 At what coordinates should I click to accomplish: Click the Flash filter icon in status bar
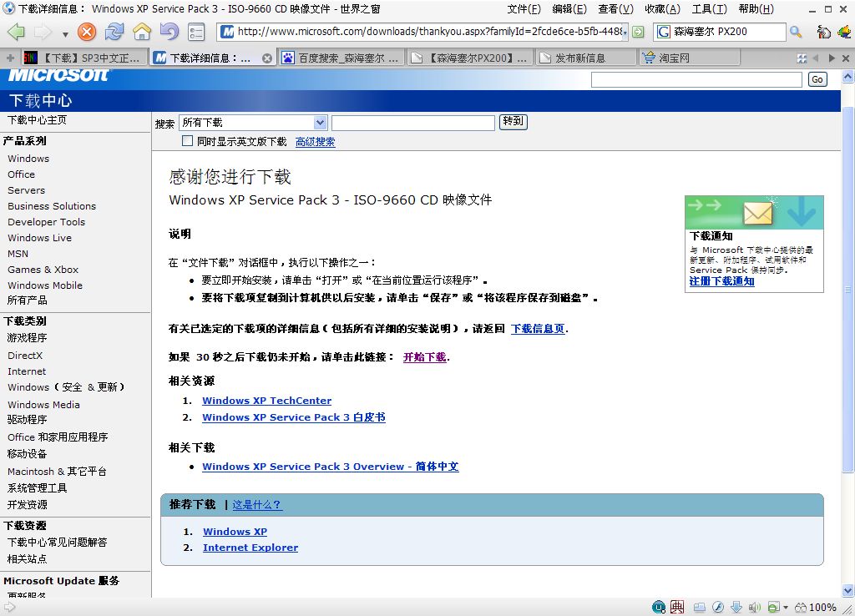[718, 607]
